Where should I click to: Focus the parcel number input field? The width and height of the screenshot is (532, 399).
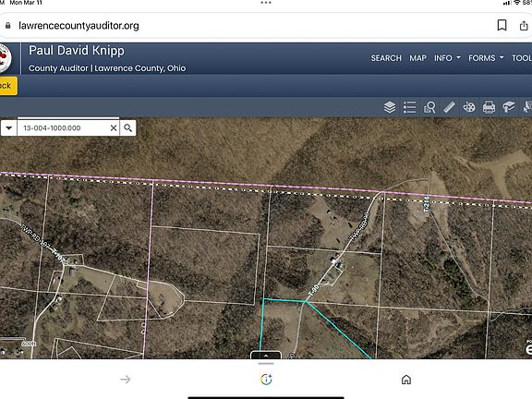[x=64, y=127]
